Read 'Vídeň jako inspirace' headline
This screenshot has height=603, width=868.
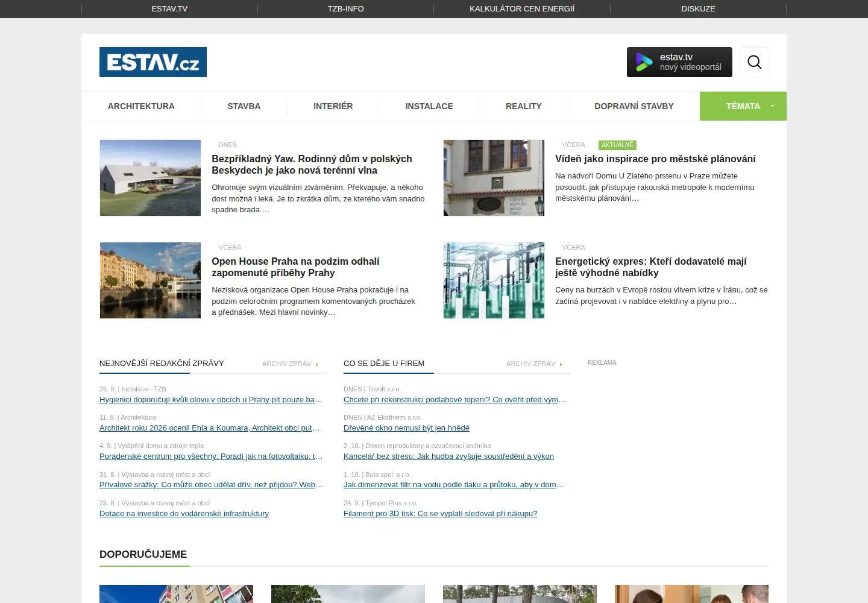point(655,159)
